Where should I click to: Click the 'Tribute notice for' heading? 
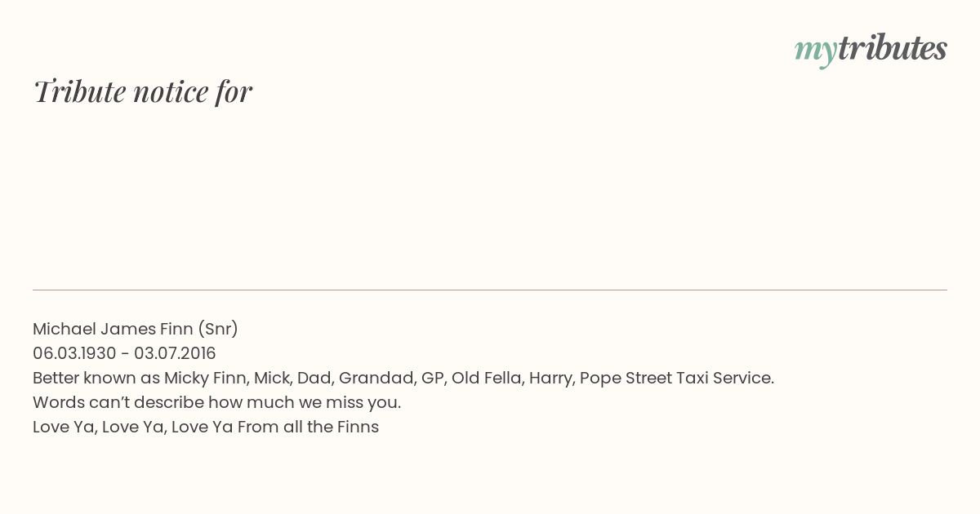(x=142, y=91)
